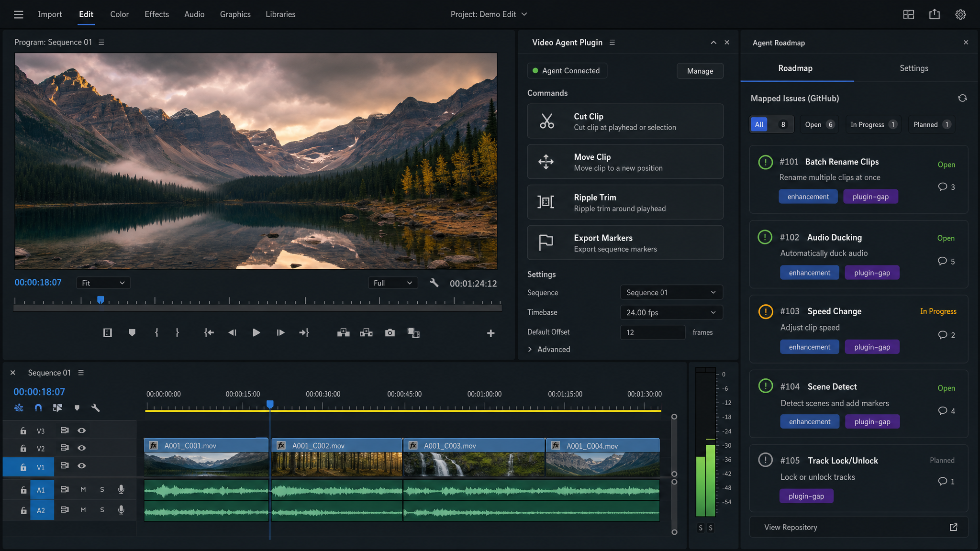Click the Ripple Trim icon
The width and height of the screenshot is (980, 551).
coord(546,202)
